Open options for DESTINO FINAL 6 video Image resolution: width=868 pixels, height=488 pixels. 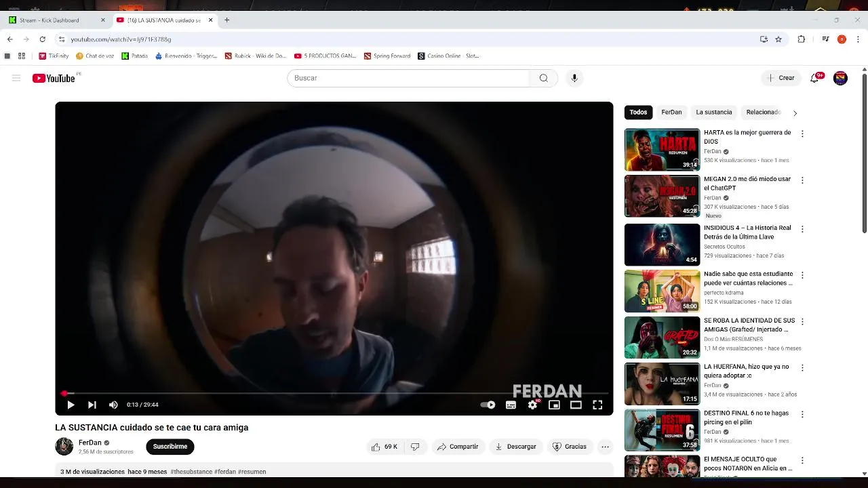pyautogui.click(x=802, y=414)
